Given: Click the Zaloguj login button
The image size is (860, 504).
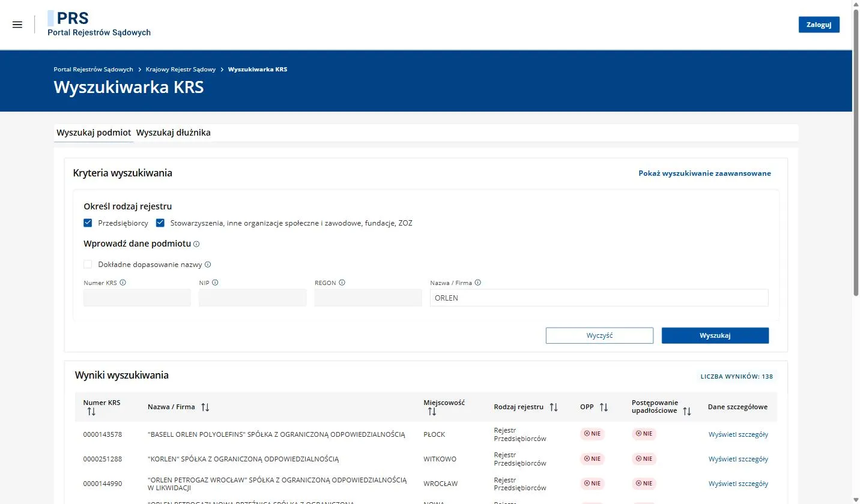Looking at the screenshot, I should coord(819,25).
